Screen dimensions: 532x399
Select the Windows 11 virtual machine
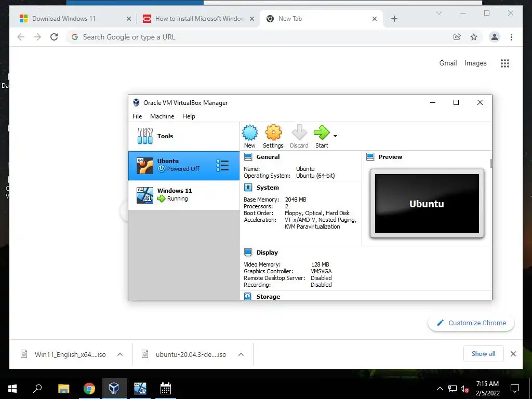[x=183, y=195]
